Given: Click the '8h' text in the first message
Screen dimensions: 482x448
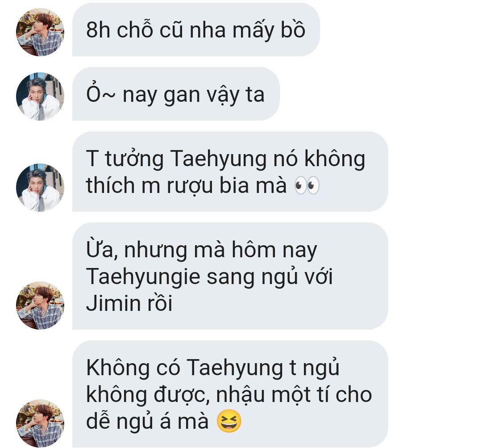Looking at the screenshot, I should [x=98, y=30].
